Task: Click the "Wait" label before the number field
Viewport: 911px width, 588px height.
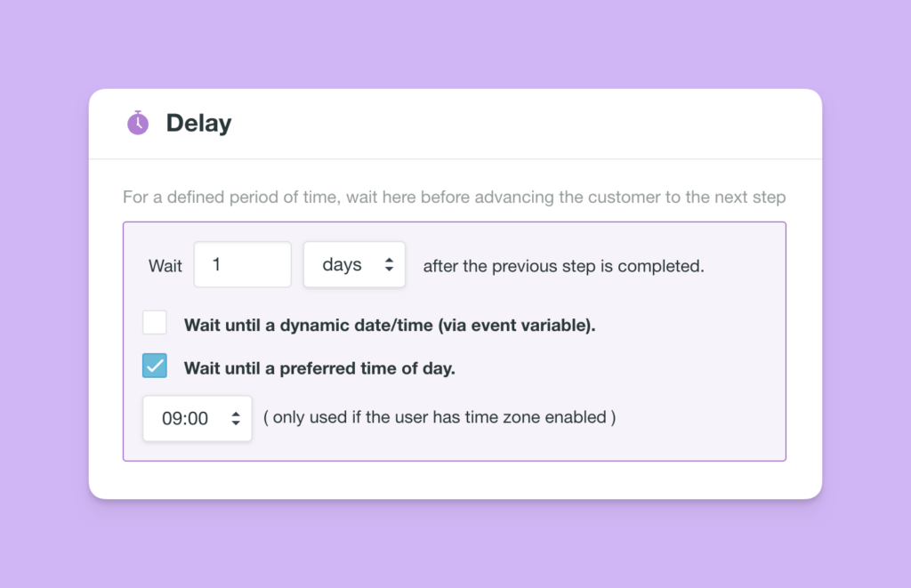Action: click(165, 266)
